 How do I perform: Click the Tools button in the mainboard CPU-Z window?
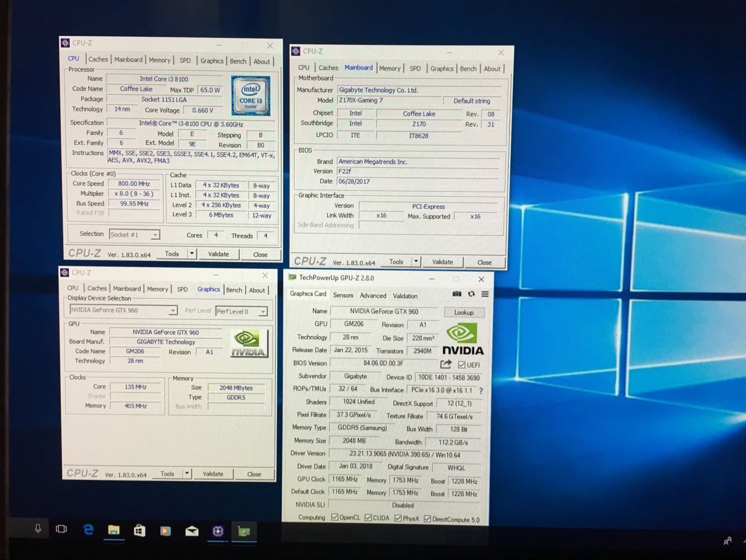tap(396, 261)
